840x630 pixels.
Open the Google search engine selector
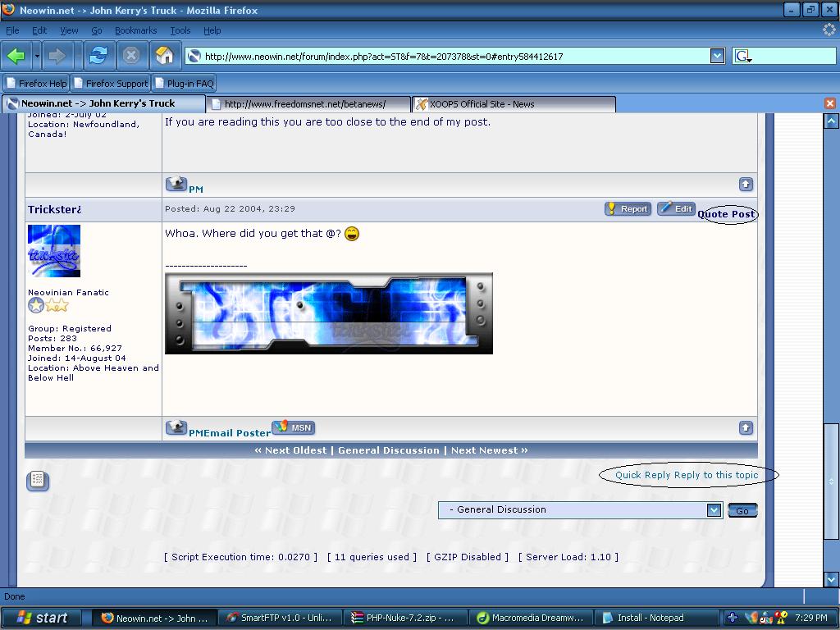[743, 57]
